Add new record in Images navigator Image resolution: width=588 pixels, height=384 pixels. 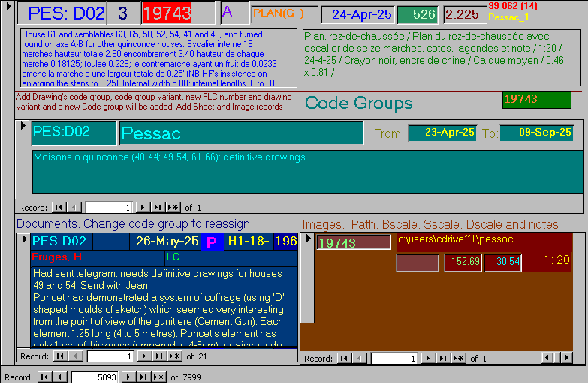(x=459, y=358)
